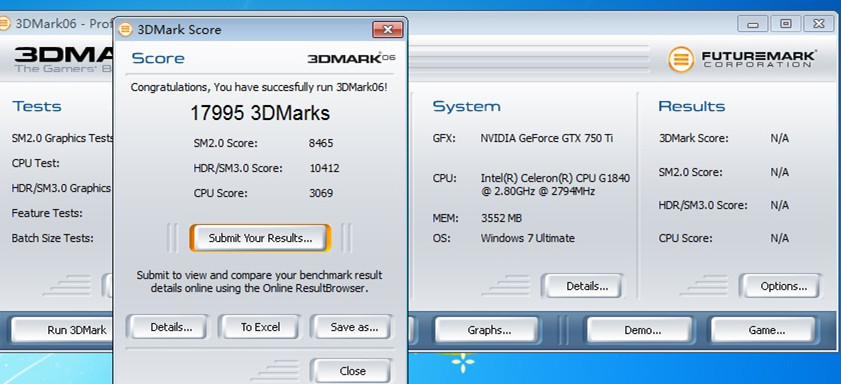This screenshot has height=384, width=841.
Task: Maximize the 3DMark06 main window
Action: point(786,24)
